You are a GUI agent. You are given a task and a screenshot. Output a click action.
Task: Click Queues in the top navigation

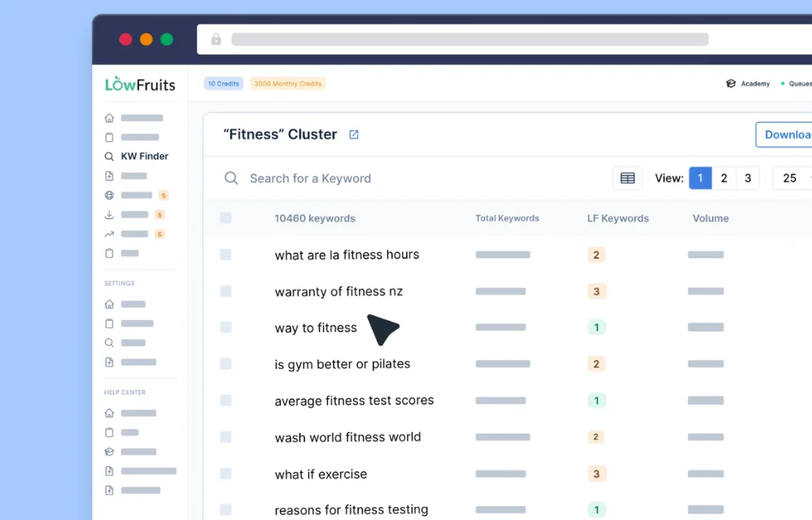pos(800,83)
